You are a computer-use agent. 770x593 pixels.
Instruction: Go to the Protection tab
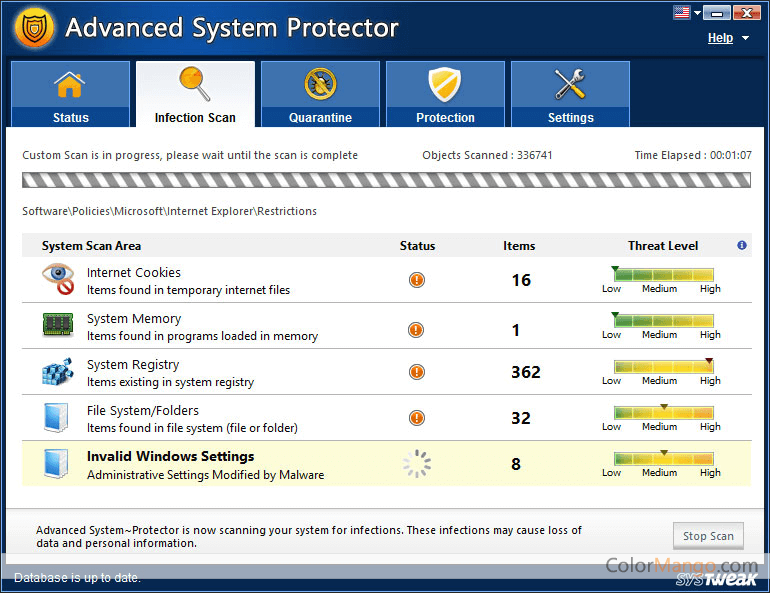[445, 94]
